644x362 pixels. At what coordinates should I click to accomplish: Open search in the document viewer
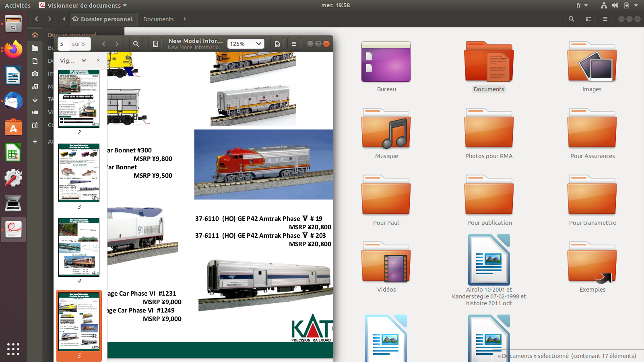coord(136,44)
